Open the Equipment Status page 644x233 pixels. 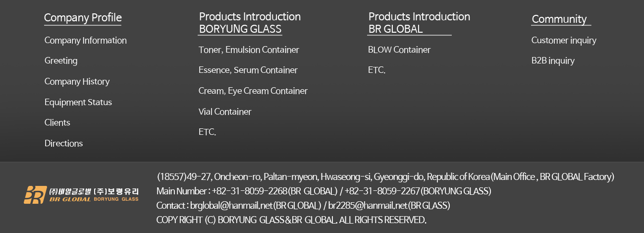click(x=78, y=102)
